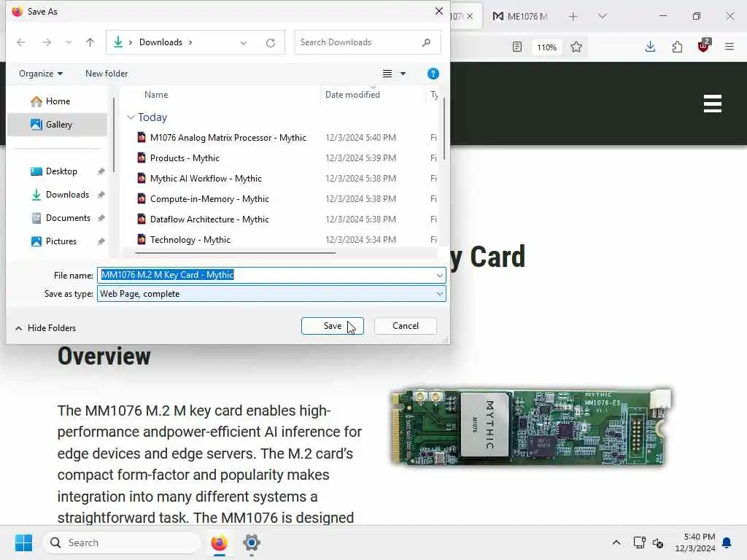Switch to ME1076 M tab in Firefox

tap(521, 16)
